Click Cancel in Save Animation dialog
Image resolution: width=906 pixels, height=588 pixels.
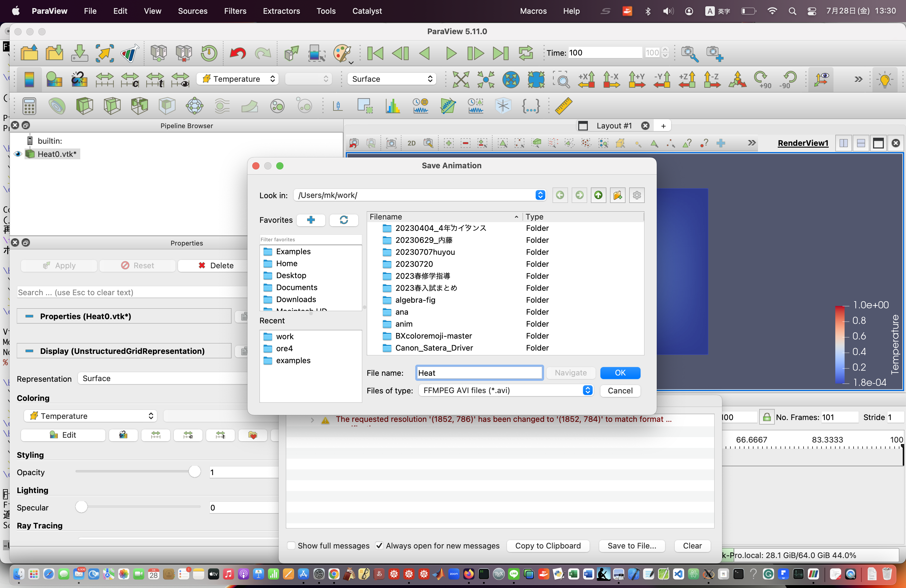(x=620, y=391)
